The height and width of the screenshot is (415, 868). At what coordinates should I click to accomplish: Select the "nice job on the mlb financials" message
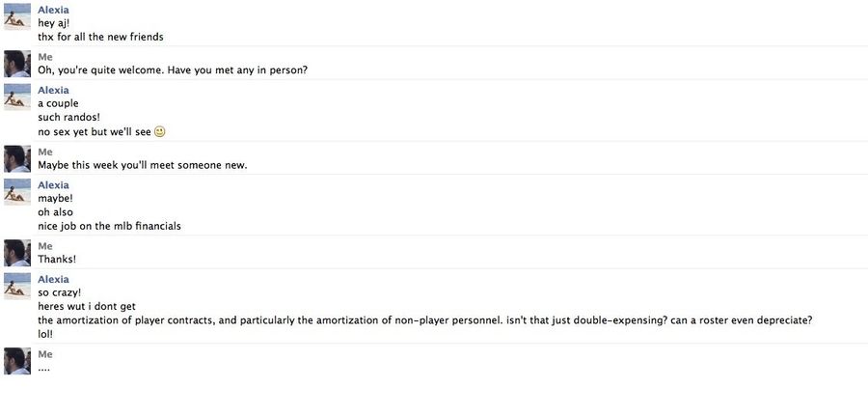coord(109,226)
